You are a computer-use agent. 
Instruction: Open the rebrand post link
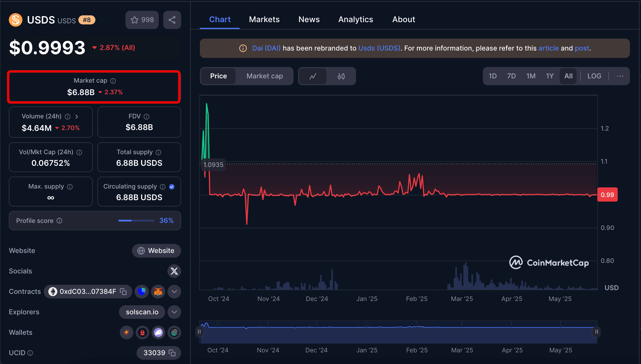coord(582,48)
